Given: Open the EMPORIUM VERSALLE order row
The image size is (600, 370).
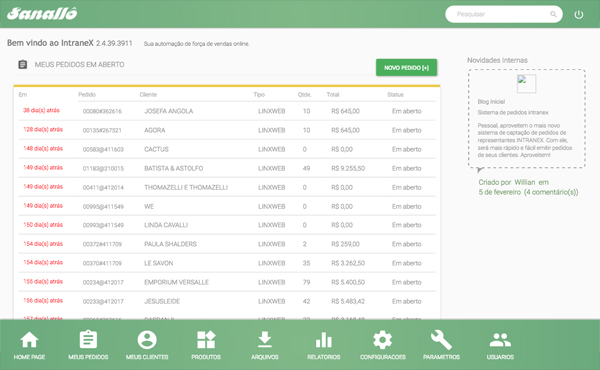Looking at the screenshot, I should (x=227, y=282).
